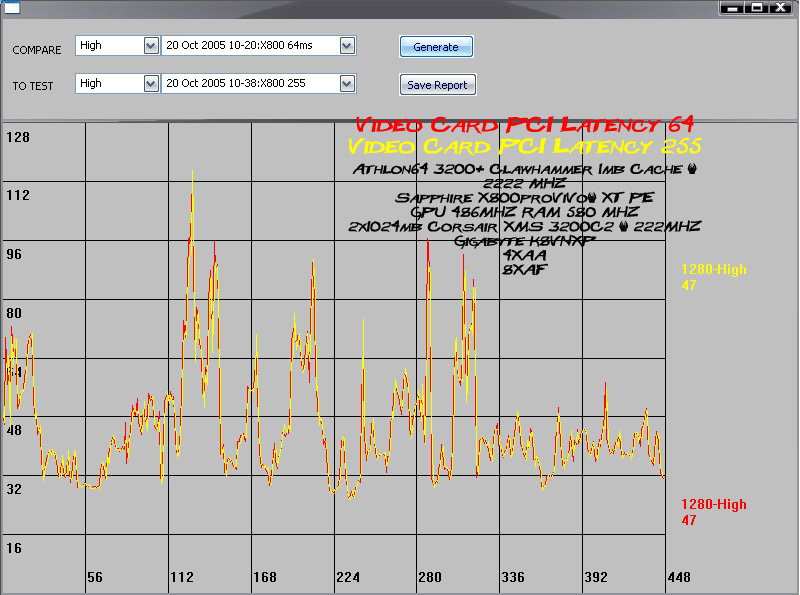Click the '168' x-axis label
This screenshot has width=800, height=595.
click(265, 577)
